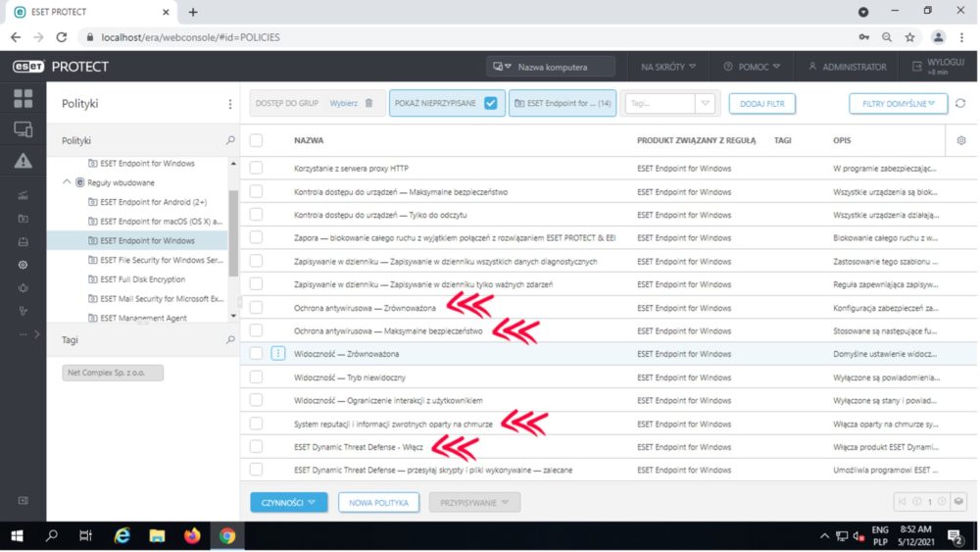Image resolution: width=980 pixels, height=552 pixels.
Task: Expand the more sidebar items arrow
Action: 36,334
